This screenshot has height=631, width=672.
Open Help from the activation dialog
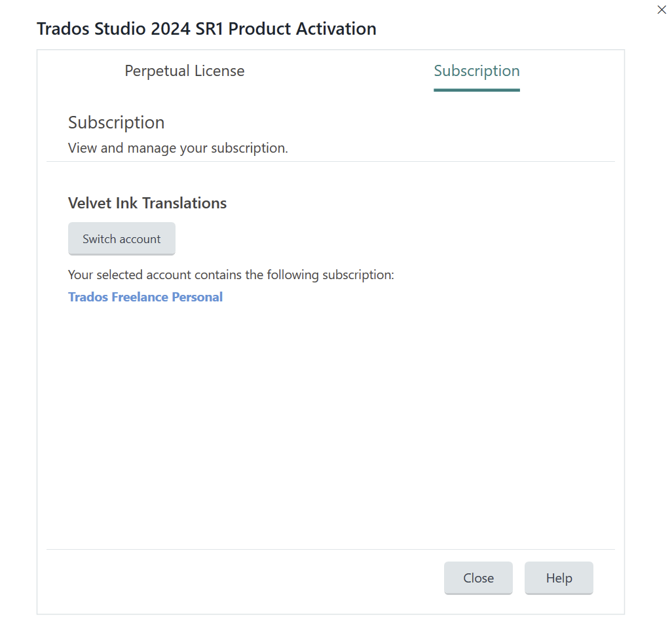coord(559,578)
